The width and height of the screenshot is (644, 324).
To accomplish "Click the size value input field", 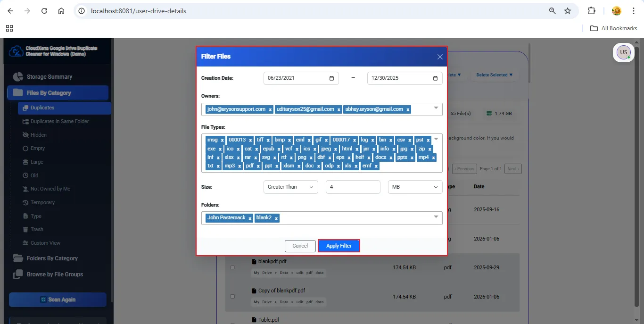I will 353,187.
